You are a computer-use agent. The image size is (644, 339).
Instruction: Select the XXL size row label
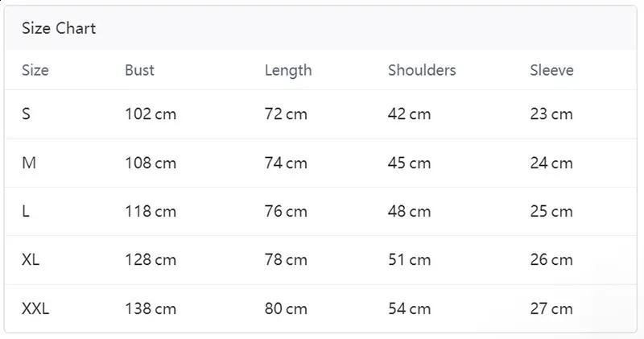pyautogui.click(x=35, y=308)
